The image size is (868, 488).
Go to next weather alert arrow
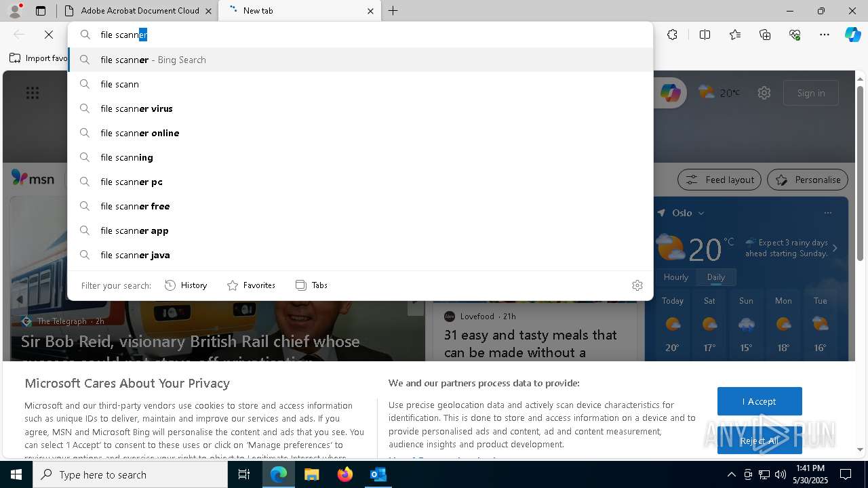(835, 248)
